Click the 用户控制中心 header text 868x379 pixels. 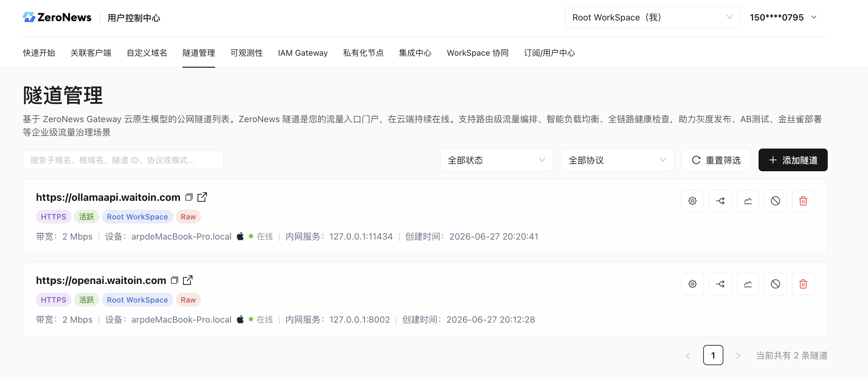(x=134, y=18)
